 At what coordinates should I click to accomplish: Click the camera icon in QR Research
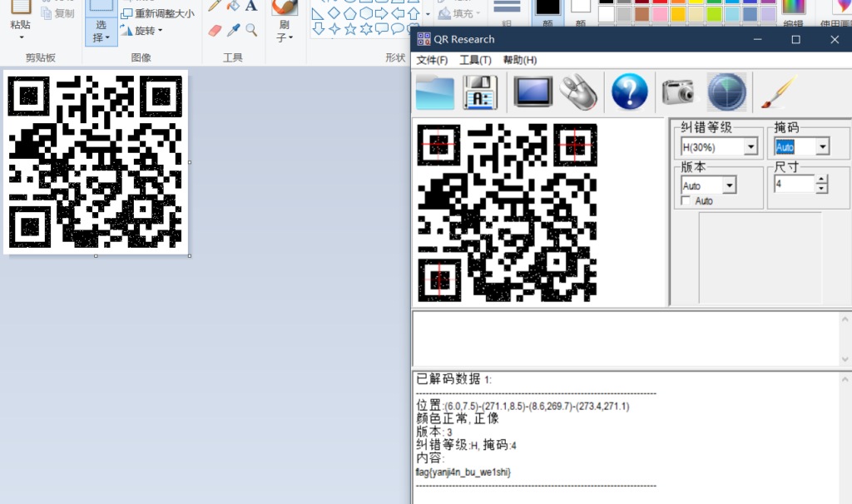(678, 92)
